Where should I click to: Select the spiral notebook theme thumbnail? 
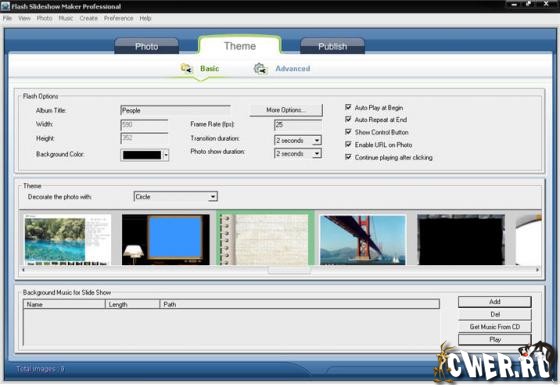pyautogui.click(x=265, y=239)
